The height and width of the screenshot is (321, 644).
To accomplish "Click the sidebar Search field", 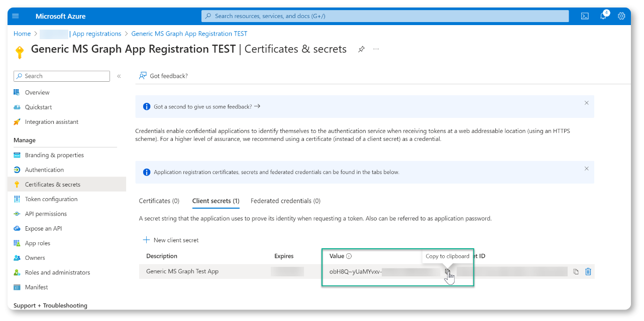I will (x=62, y=76).
